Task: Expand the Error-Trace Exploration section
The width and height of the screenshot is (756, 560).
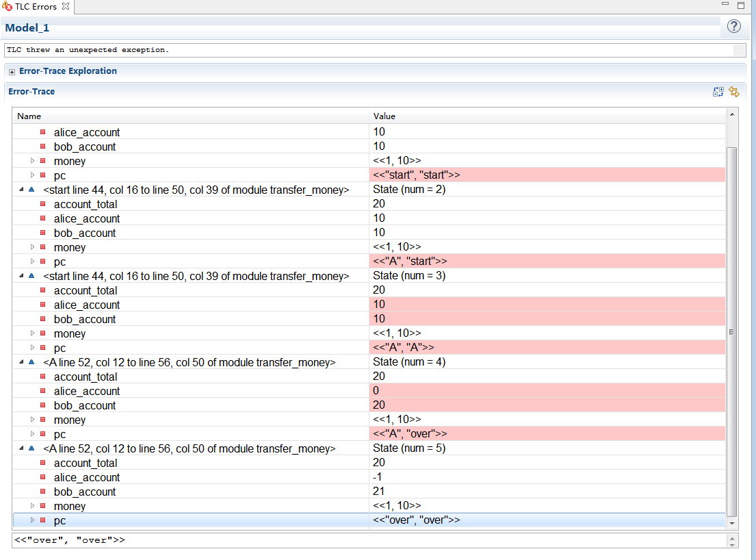Action: pos(12,72)
